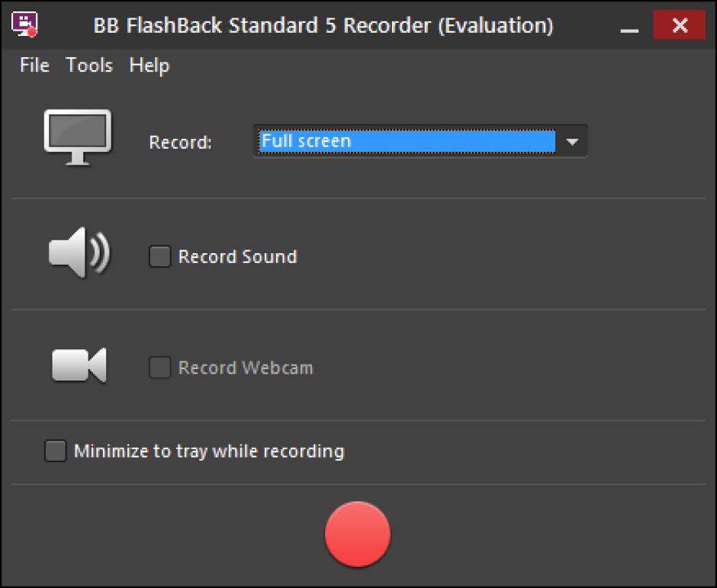
Task: Click the Record Sound label text
Action: [237, 257]
